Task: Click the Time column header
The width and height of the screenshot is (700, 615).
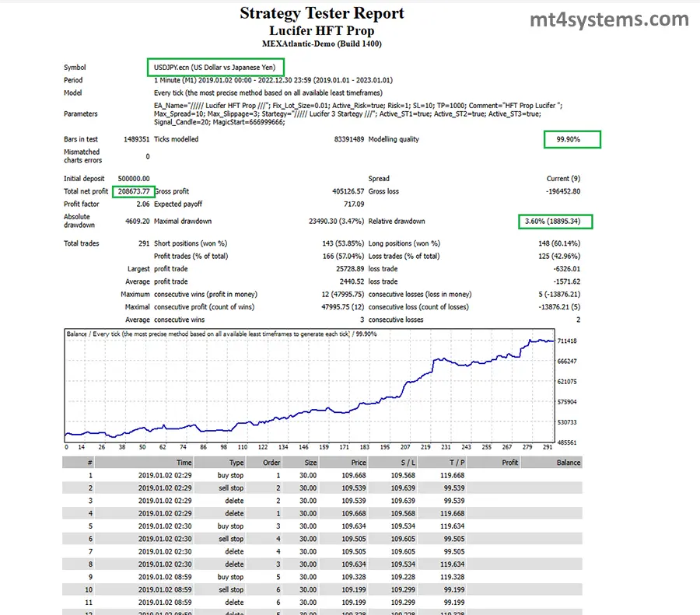Action: pyautogui.click(x=184, y=462)
